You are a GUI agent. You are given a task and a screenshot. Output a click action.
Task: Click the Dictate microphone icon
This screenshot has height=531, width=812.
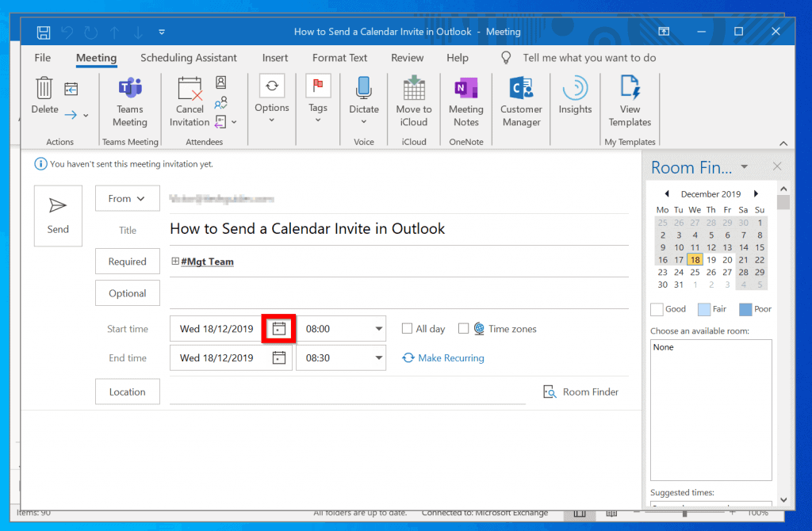tap(363, 87)
